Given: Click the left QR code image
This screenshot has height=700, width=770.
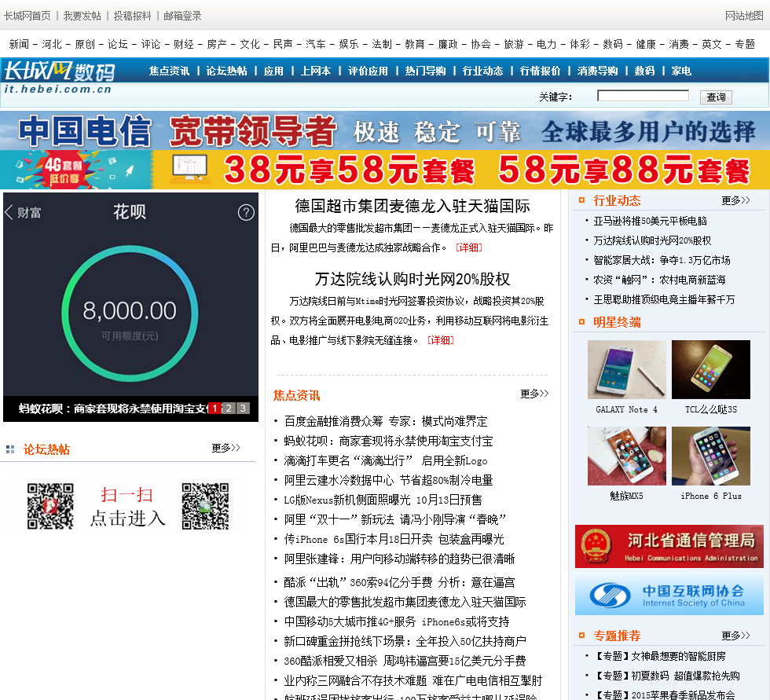Looking at the screenshot, I should [x=50, y=506].
